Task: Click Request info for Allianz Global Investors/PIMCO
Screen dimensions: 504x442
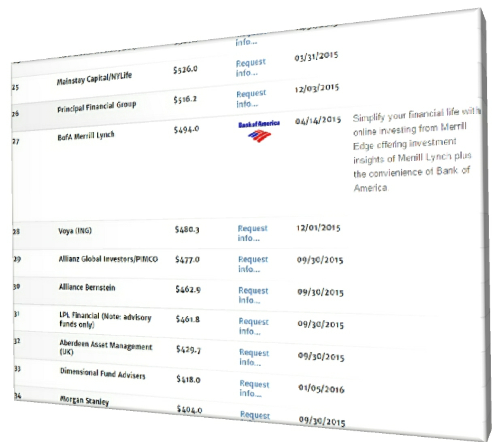Action: tap(253, 264)
